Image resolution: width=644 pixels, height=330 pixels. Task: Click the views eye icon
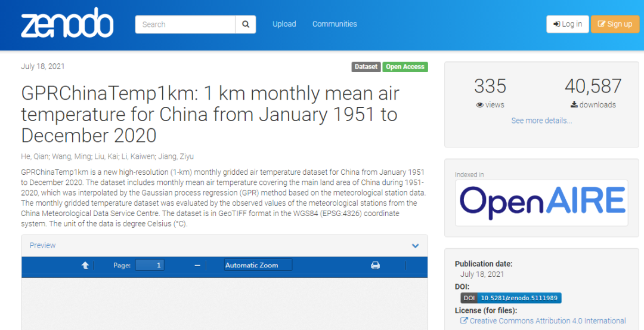(x=479, y=105)
